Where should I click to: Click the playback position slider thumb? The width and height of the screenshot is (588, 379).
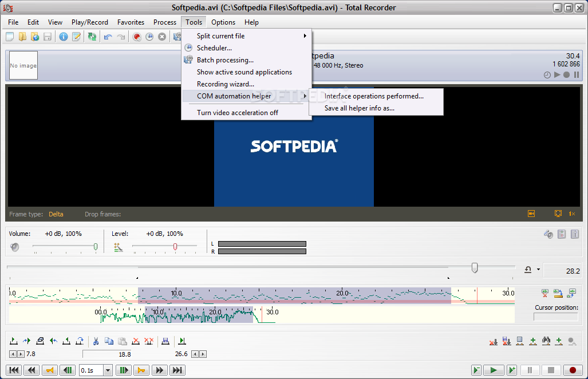point(475,268)
